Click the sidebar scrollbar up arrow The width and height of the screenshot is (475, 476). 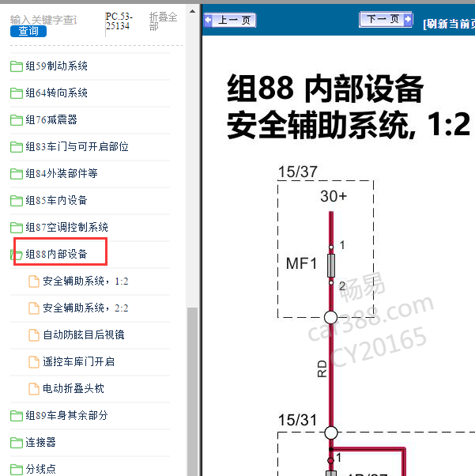(192, 12)
